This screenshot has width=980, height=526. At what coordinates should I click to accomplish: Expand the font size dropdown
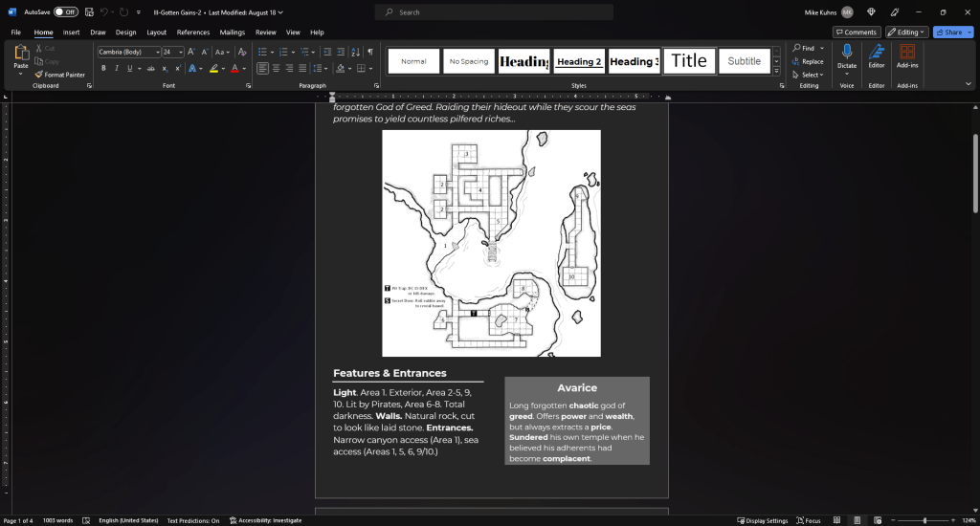point(181,52)
